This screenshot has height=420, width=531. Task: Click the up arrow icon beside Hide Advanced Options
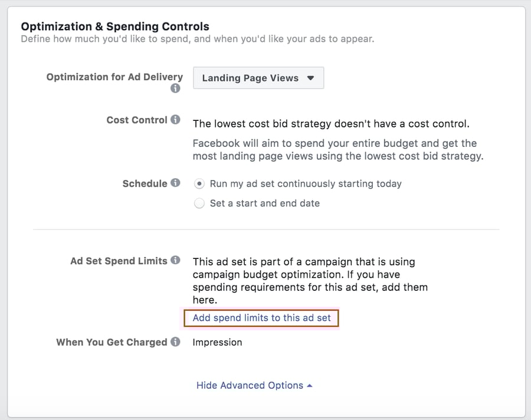[x=309, y=385]
